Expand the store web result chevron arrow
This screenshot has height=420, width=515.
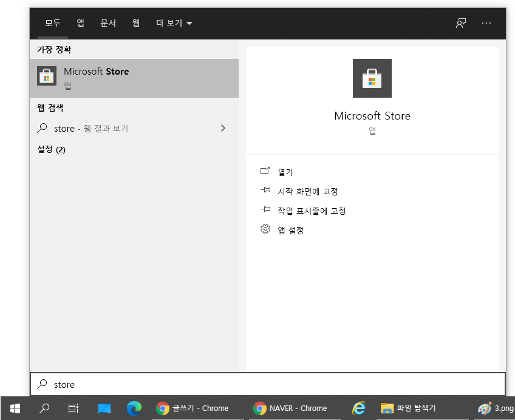[223, 128]
